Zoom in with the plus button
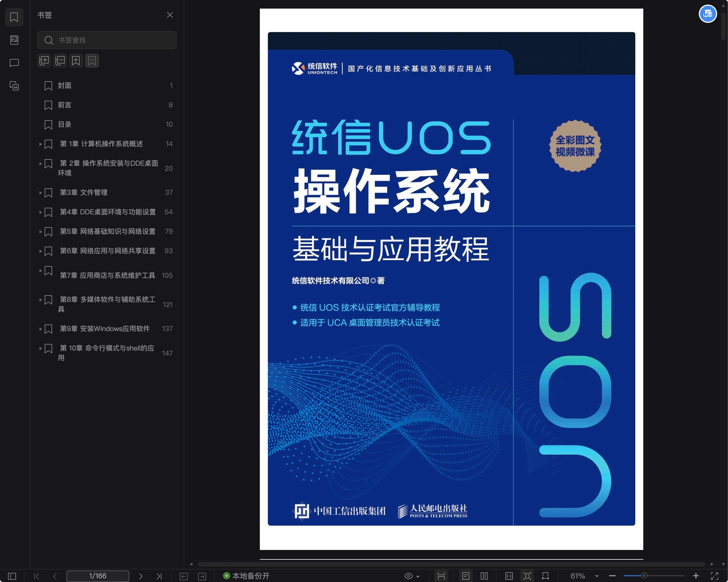The height and width of the screenshot is (582, 728). tap(696, 576)
